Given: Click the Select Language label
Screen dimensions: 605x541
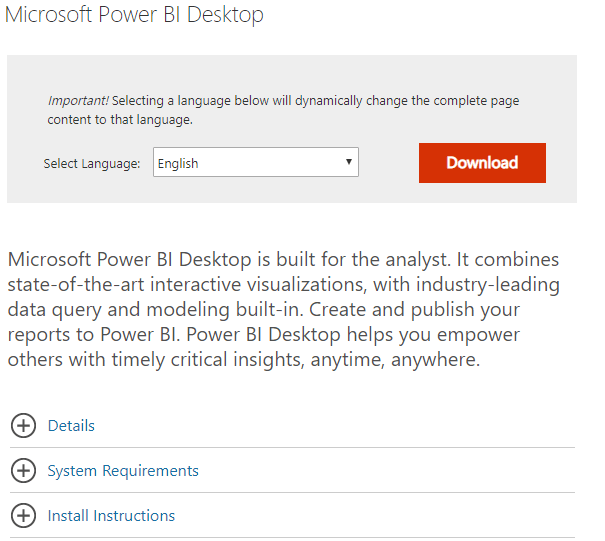Looking at the screenshot, I should pyautogui.click(x=92, y=164).
